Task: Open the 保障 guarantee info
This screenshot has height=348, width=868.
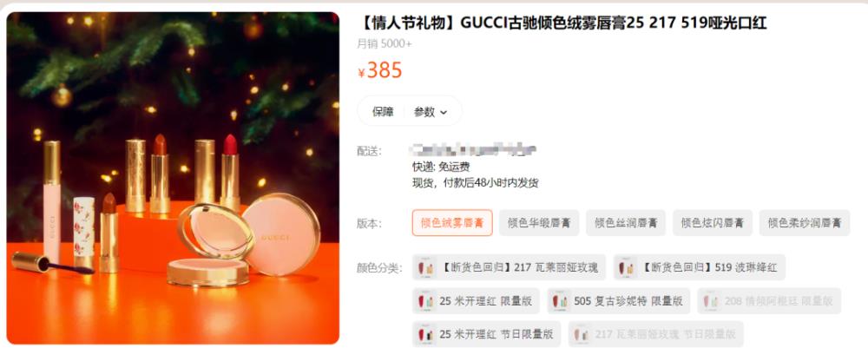Action: pyautogui.click(x=383, y=112)
